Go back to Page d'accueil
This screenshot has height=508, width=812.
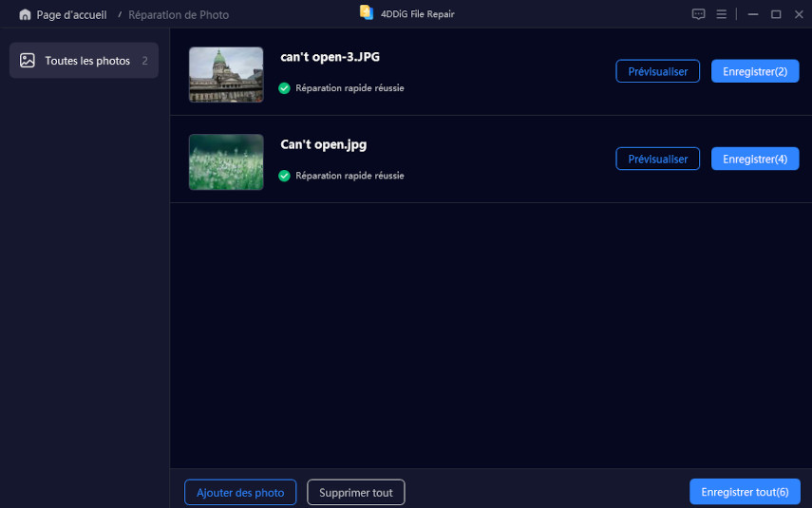[x=71, y=15]
